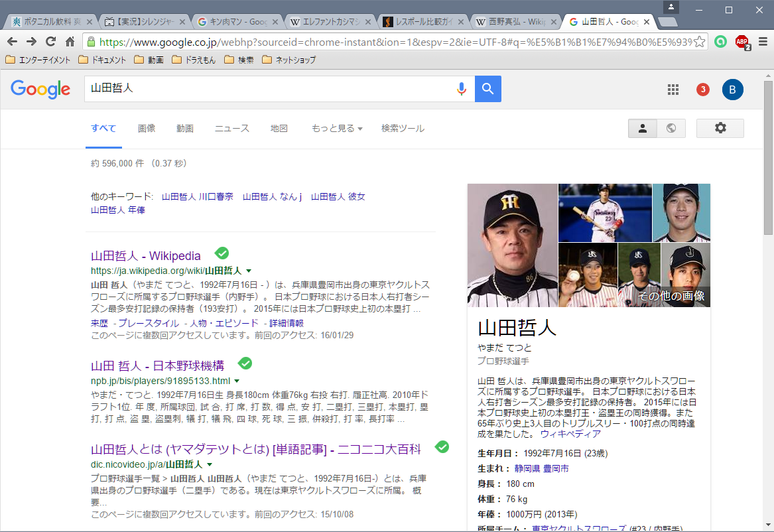Viewport: 774px width, 532px height.
Task: Switch to the ニュース search tab
Action: pos(231,128)
